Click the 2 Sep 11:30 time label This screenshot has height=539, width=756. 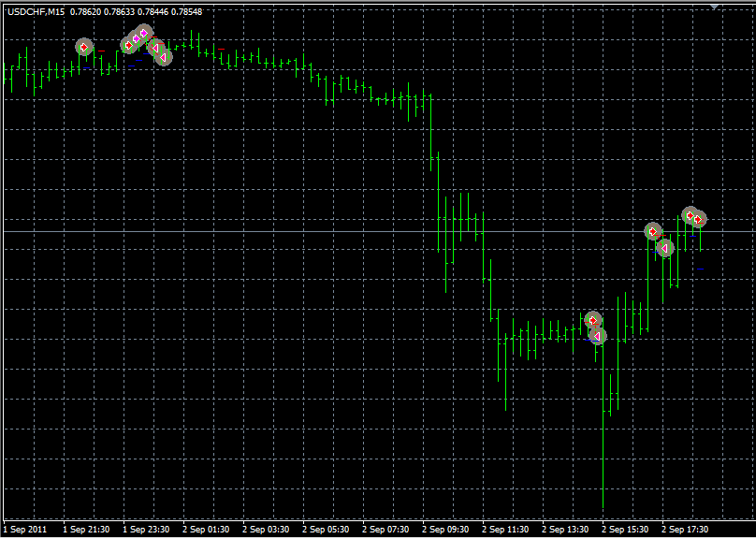pos(505,530)
